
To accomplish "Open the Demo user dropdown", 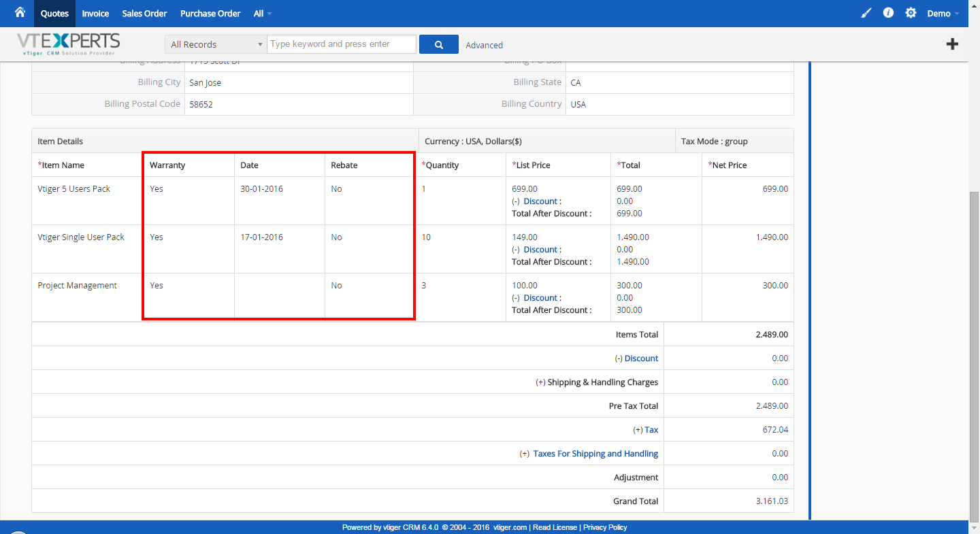I will [943, 14].
